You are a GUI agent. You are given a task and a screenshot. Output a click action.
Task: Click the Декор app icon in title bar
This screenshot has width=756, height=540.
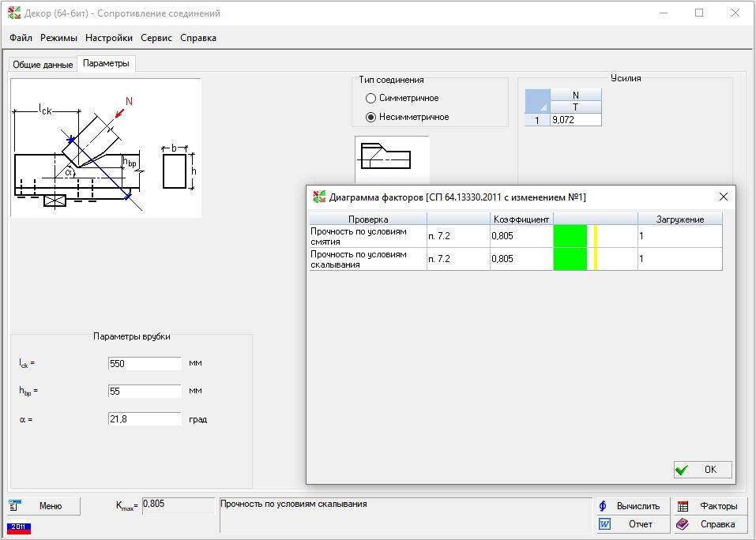14,13
